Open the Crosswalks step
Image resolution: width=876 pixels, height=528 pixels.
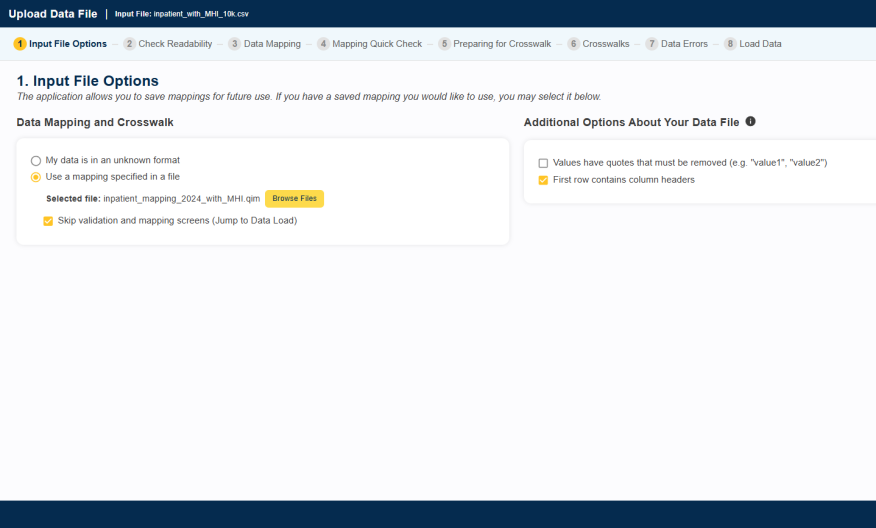coord(605,44)
